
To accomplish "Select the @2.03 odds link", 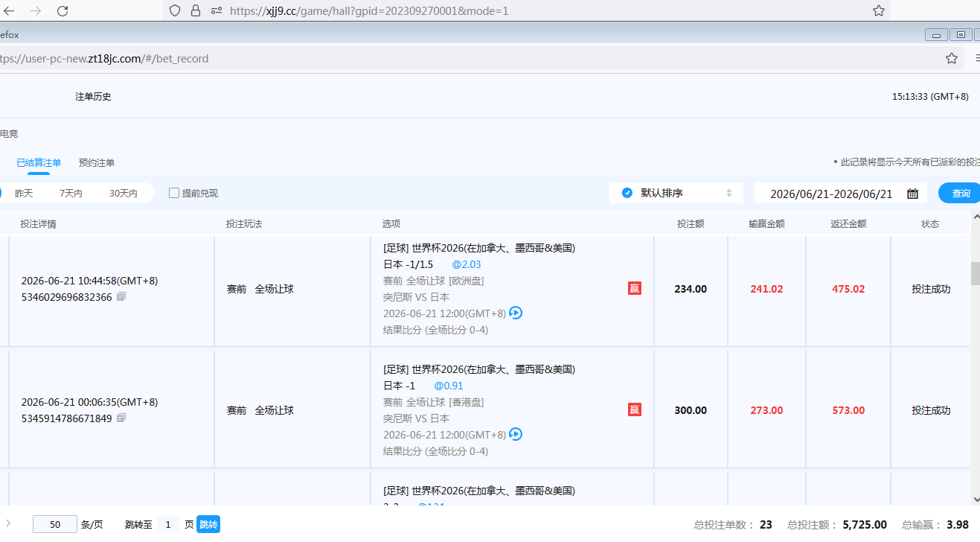I will [x=467, y=264].
